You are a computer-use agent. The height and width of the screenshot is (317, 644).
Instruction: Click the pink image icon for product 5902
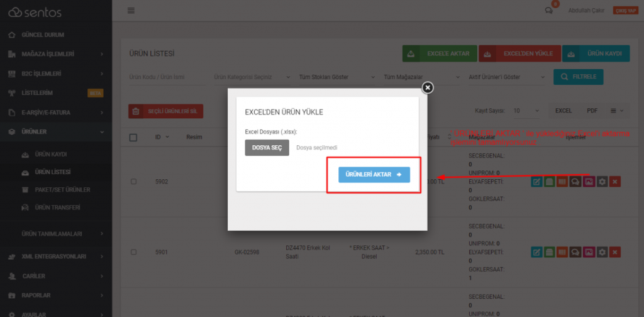pyautogui.click(x=589, y=181)
